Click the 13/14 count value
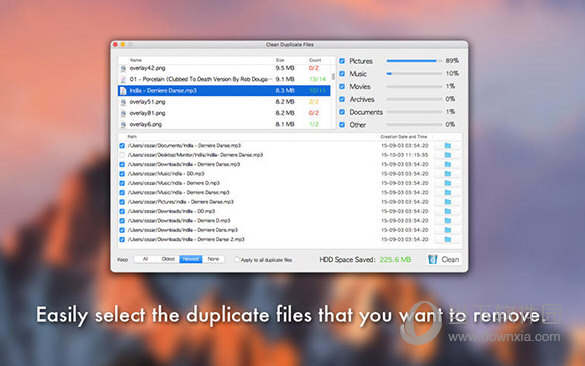 pyautogui.click(x=317, y=79)
